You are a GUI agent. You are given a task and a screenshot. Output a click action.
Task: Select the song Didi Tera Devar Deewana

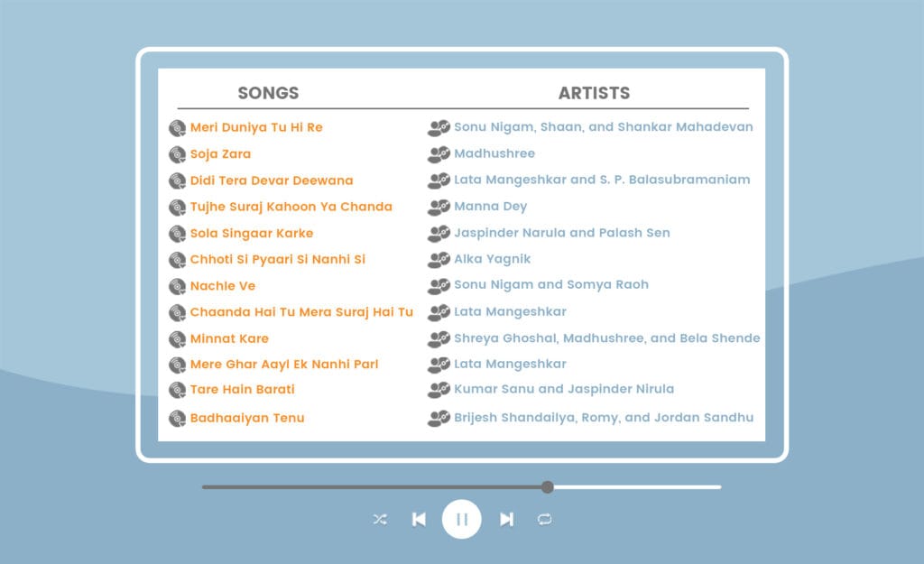(272, 180)
